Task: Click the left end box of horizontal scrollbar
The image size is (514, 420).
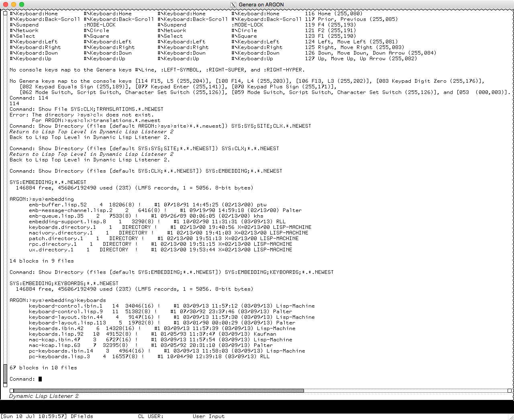Action: pos(12,390)
